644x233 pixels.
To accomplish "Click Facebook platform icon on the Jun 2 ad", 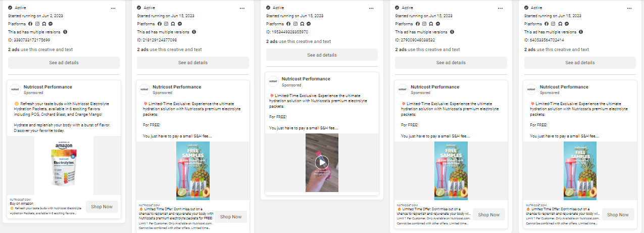I will click(30, 24).
